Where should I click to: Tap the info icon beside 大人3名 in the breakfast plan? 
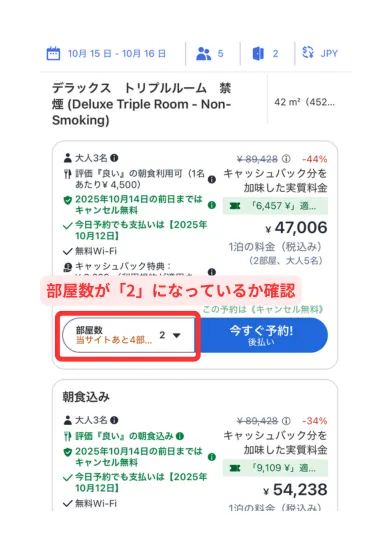tap(114, 420)
